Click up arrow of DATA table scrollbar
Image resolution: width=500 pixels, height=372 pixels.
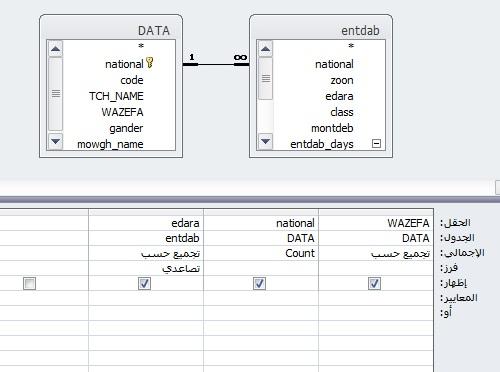[55, 49]
